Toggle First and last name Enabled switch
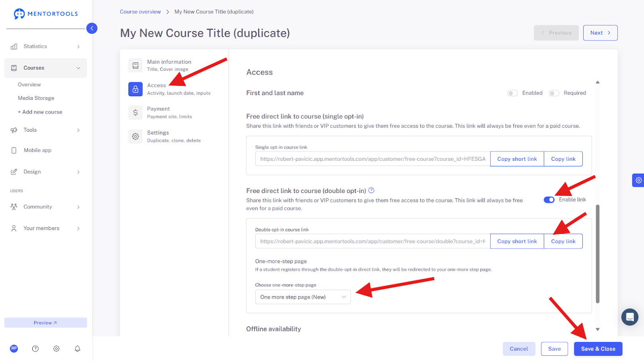This screenshot has height=361, width=644. tap(512, 93)
